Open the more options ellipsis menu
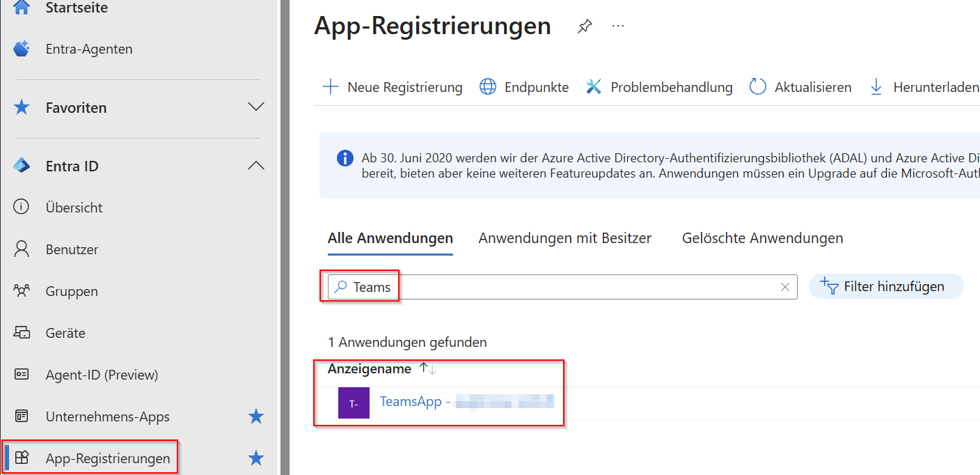Viewport: 980px width, 475px height. pos(618,26)
